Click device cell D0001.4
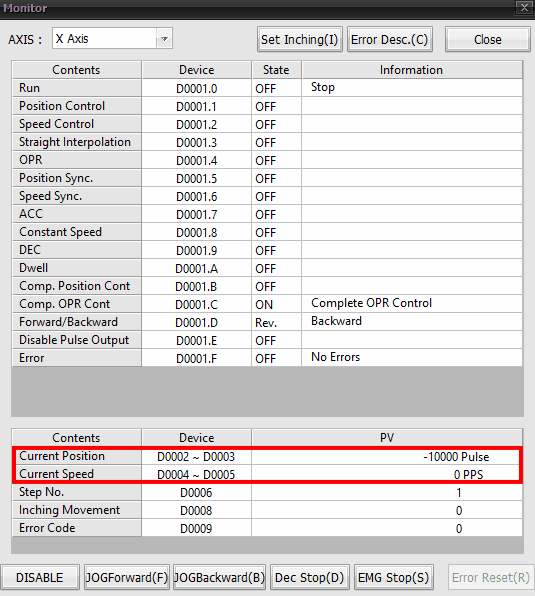 coord(196,160)
